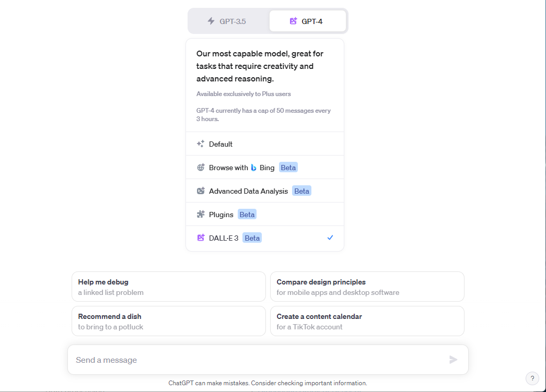
Task: Select the GPT-4 model tab
Action: pos(307,21)
